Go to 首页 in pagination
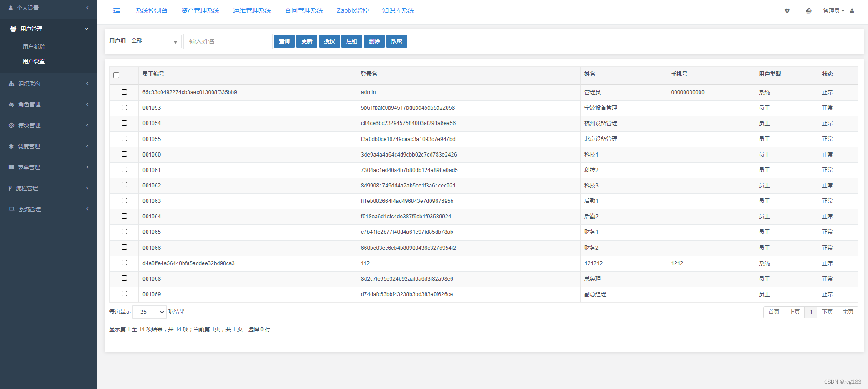The height and width of the screenshot is (389, 868). pos(774,312)
